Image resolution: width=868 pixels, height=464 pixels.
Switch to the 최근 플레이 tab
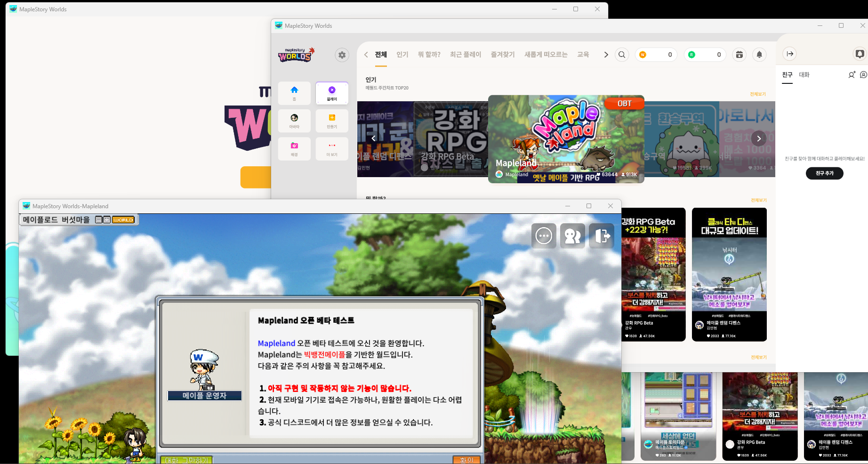click(465, 55)
